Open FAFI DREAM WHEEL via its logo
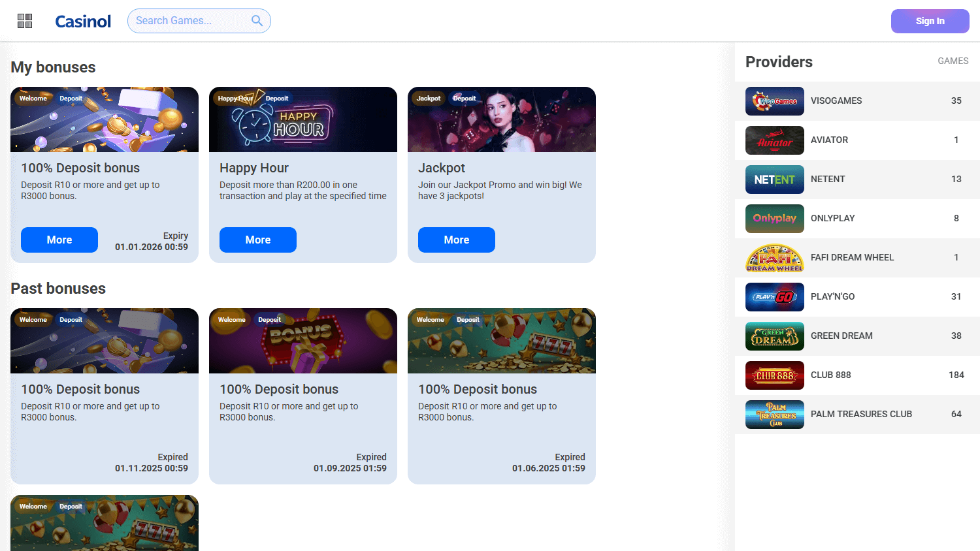This screenshot has height=551, width=980. (x=774, y=257)
